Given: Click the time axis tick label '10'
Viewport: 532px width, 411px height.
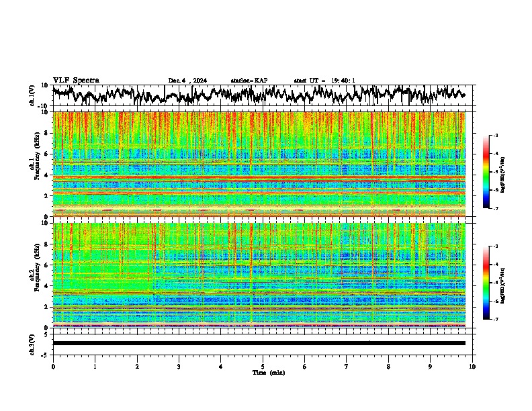Looking at the screenshot, I should coord(472,367).
